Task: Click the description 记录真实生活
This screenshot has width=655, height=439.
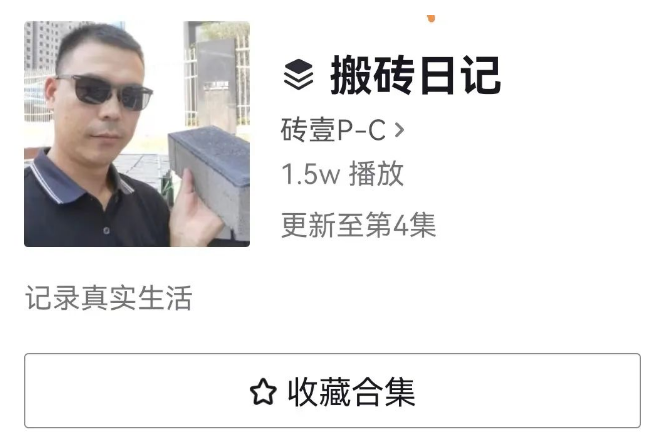Action: (109, 298)
